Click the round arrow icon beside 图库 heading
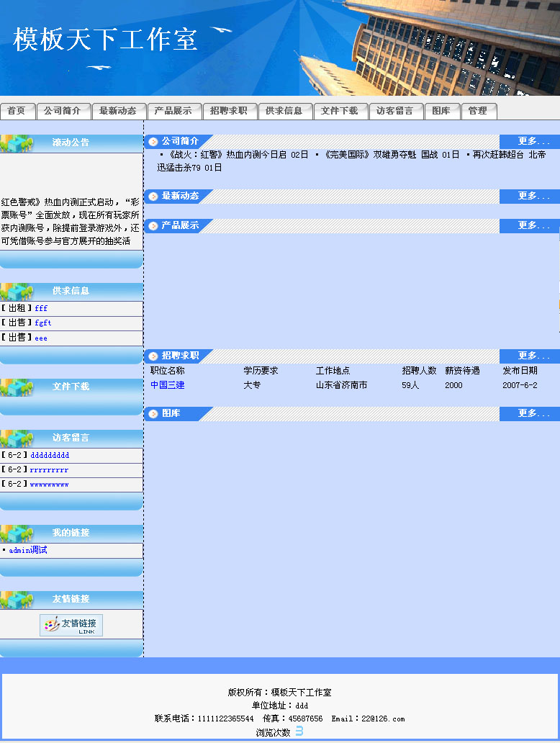560x743 pixels. coord(153,414)
